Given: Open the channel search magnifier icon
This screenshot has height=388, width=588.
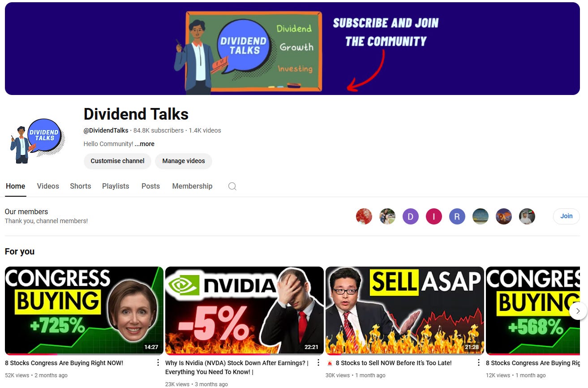Looking at the screenshot, I should tap(232, 186).
